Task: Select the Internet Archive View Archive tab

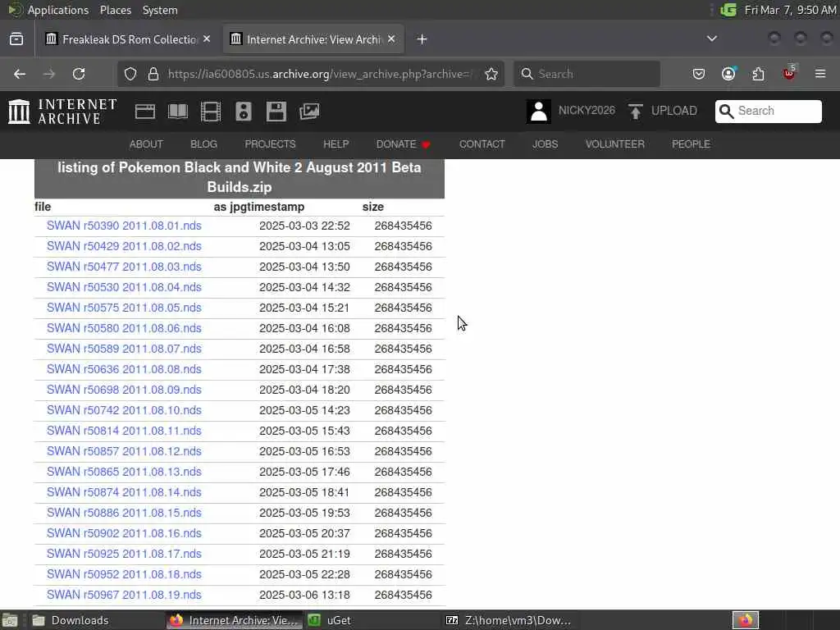Action: (313, 39)
